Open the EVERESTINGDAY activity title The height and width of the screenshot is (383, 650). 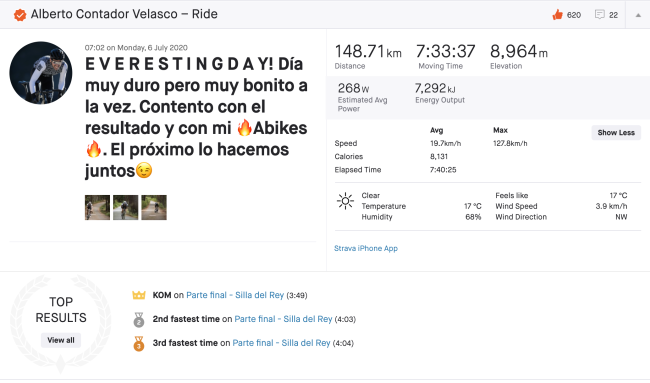[196, 117]
